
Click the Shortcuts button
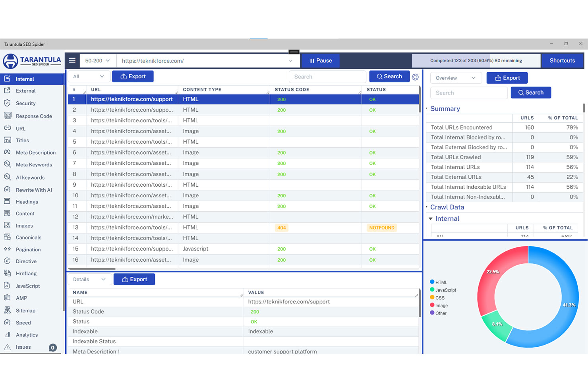pyautogui.click(x=562, y=61)
